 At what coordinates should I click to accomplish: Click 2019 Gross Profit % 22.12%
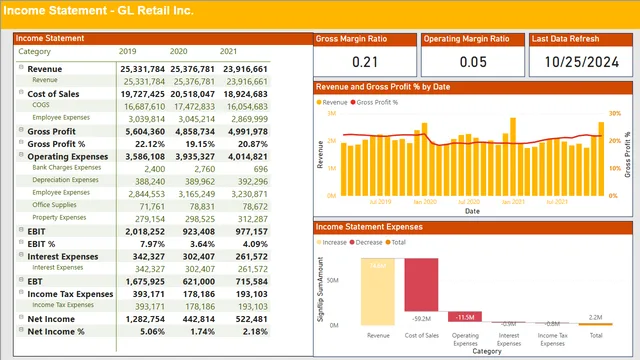150,144
